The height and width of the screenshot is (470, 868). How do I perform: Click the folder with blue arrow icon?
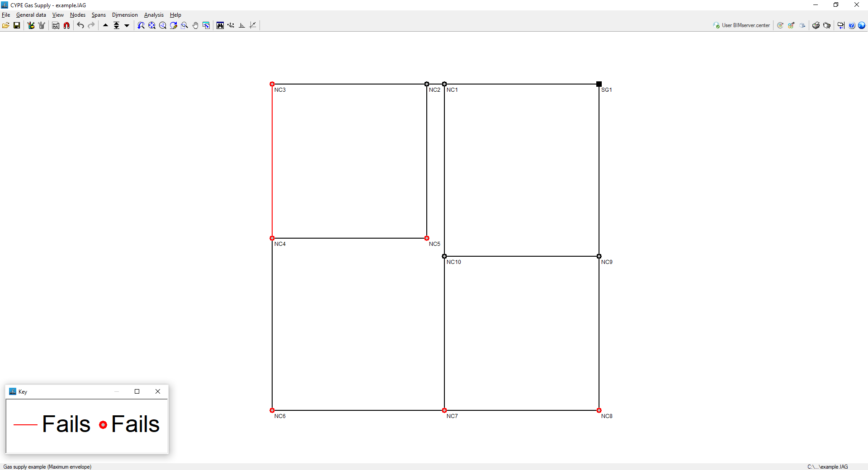(x=841, y=25)
